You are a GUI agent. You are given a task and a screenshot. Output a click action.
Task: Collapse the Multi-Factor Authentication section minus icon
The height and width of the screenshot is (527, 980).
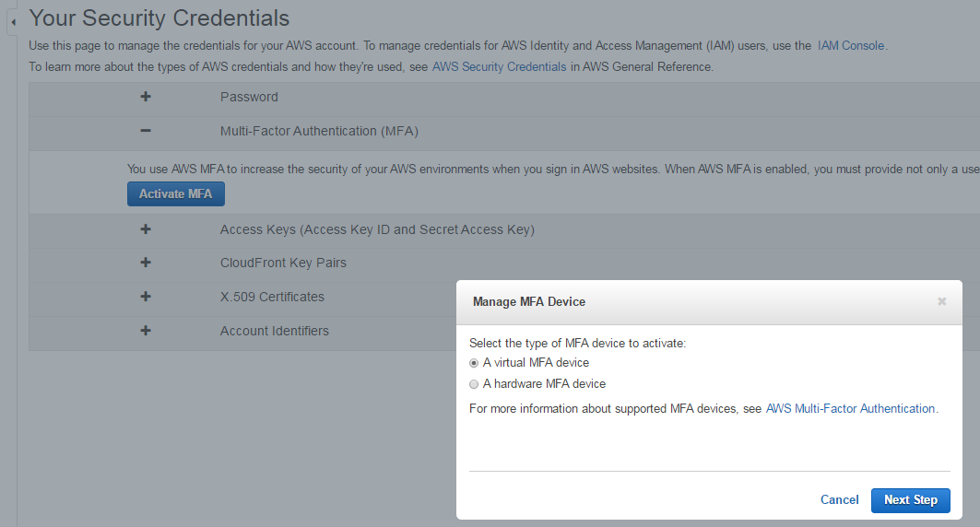click(x=146, y=131)
